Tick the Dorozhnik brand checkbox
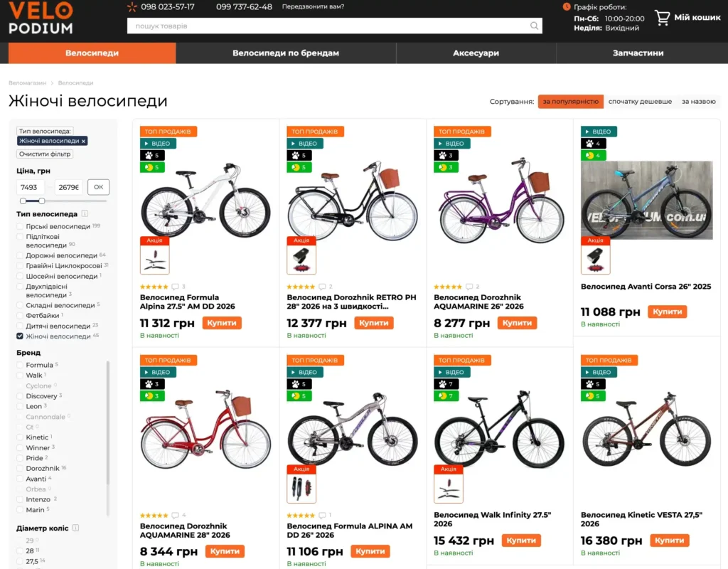The width and height of the screenshot is (728, 569). (19, 468)
